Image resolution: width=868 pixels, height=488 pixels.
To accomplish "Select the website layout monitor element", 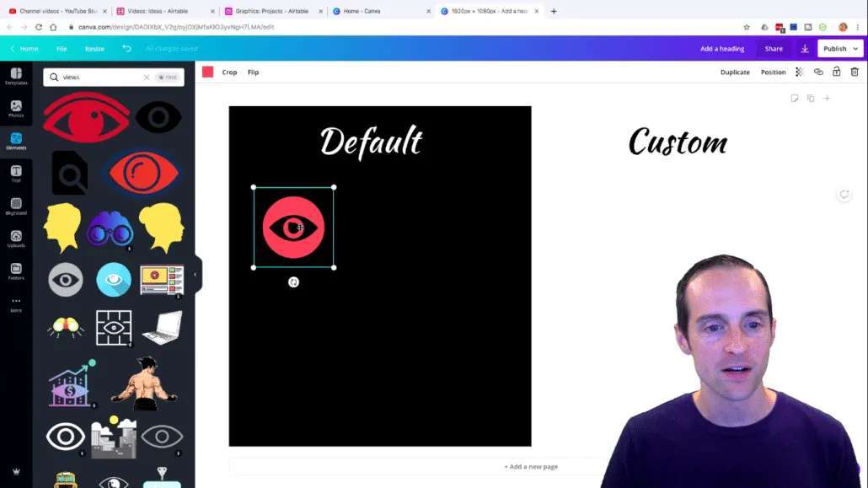I will click(x=162, y=281).
